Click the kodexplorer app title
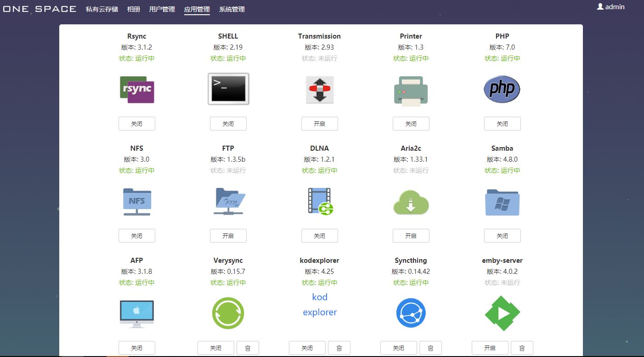The image size is (644, 357). tap(320, 261)
